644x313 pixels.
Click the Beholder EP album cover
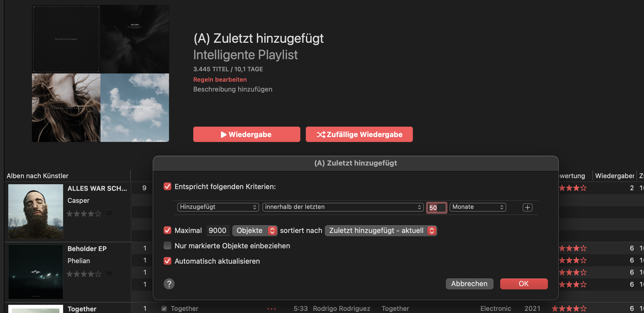[36, 272]
